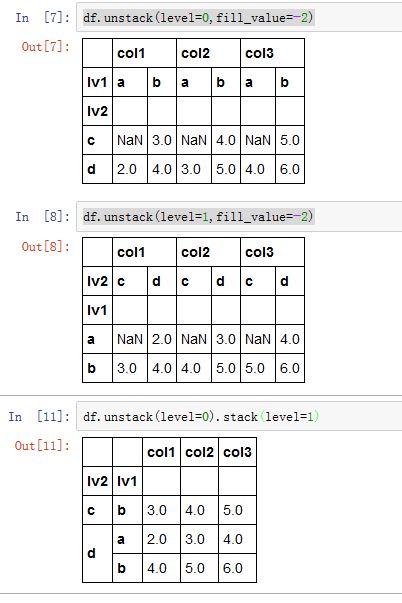Click NaN under col3 in Out[7] row c
This screenshot has height=603, width=402.
click(258, 140)
